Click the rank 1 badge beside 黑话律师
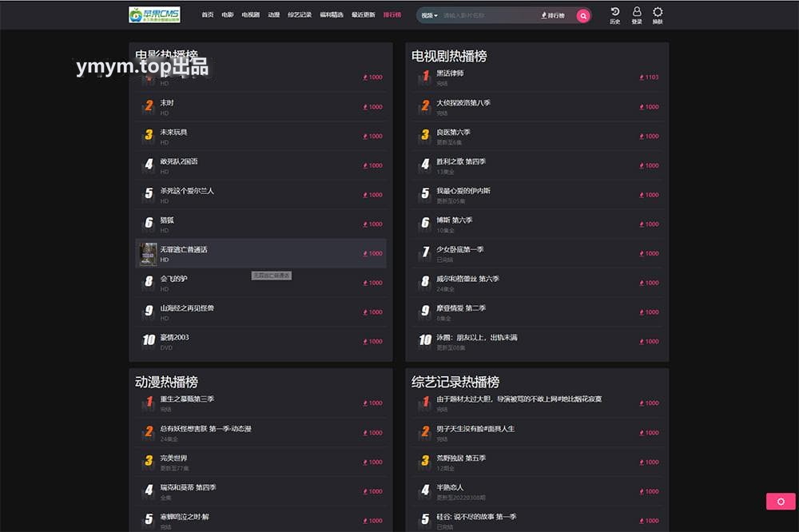The image size is (799, 532). point(426,77)
